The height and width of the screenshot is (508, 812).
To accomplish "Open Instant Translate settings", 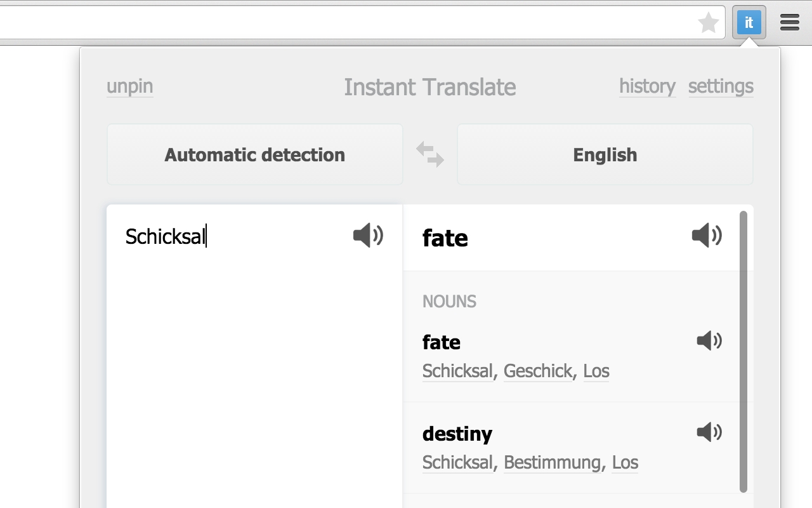I will click(x=721, y=86).
